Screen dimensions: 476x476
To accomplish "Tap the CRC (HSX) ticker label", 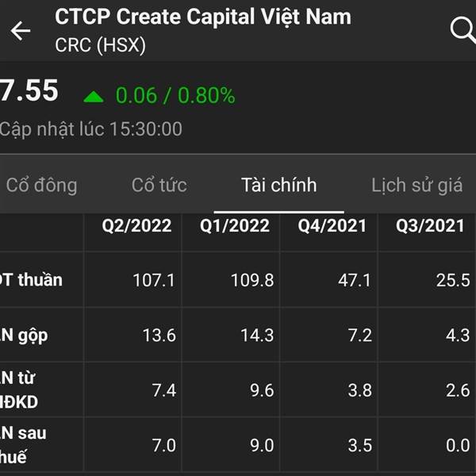I will point(101,45).
